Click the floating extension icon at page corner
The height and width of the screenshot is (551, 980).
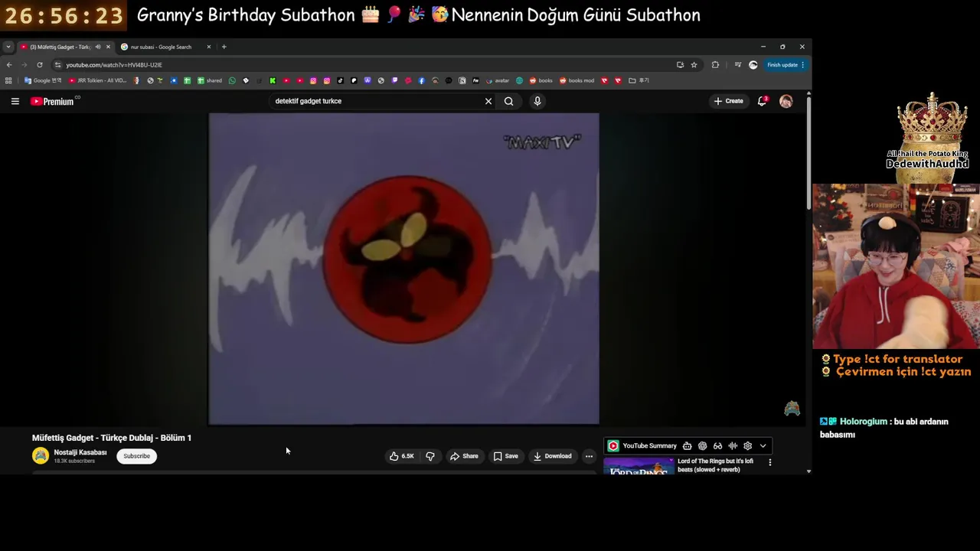[792, 409]
